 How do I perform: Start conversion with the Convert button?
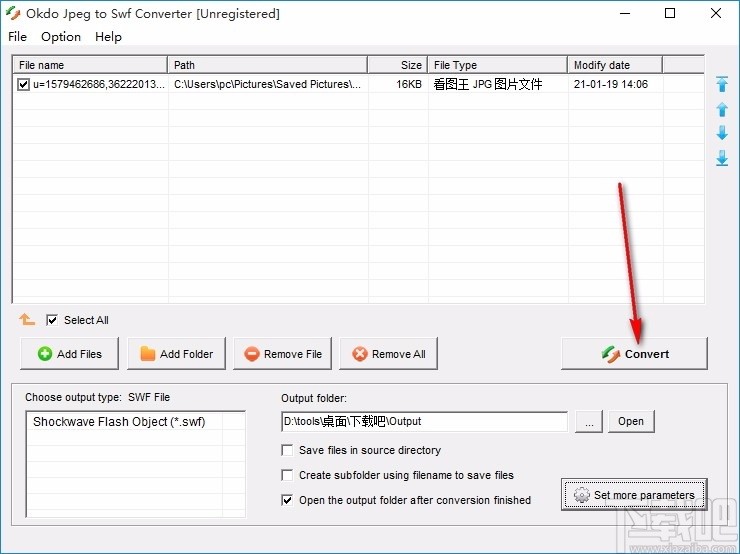[634, 353]
